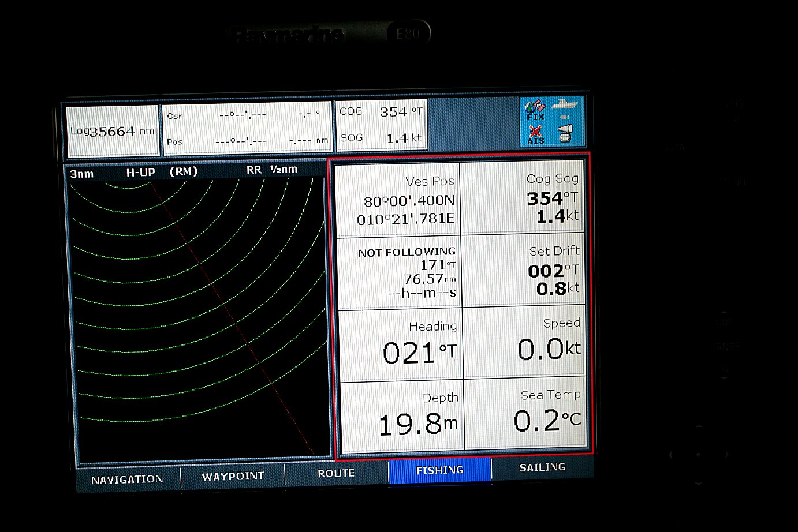798x532 pixels.
Task: Select the Ves Pos data cell
Action: (x=398, y=200)
